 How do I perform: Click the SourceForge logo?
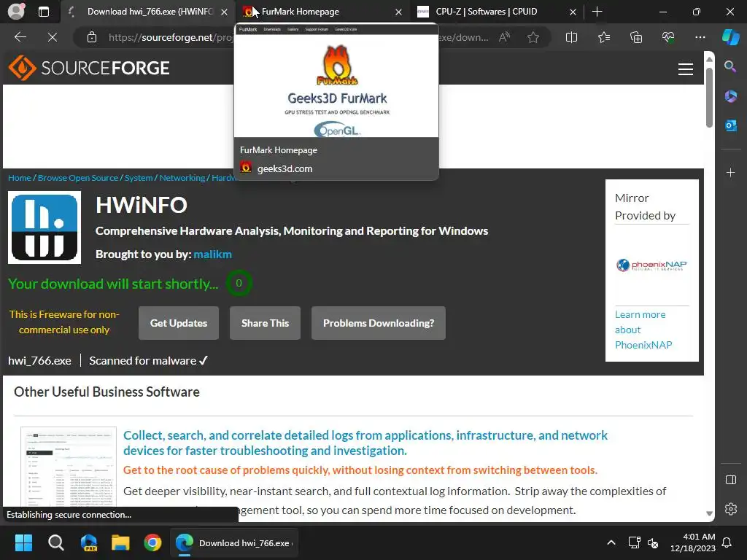pos(89,68)
